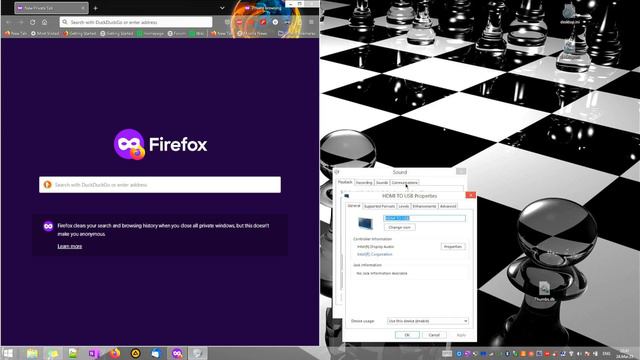Image resolution: width=640 pixels, height=360 pixels.
Task: Open the private Firefox window taskbar icon
Action: click(177, 353)
